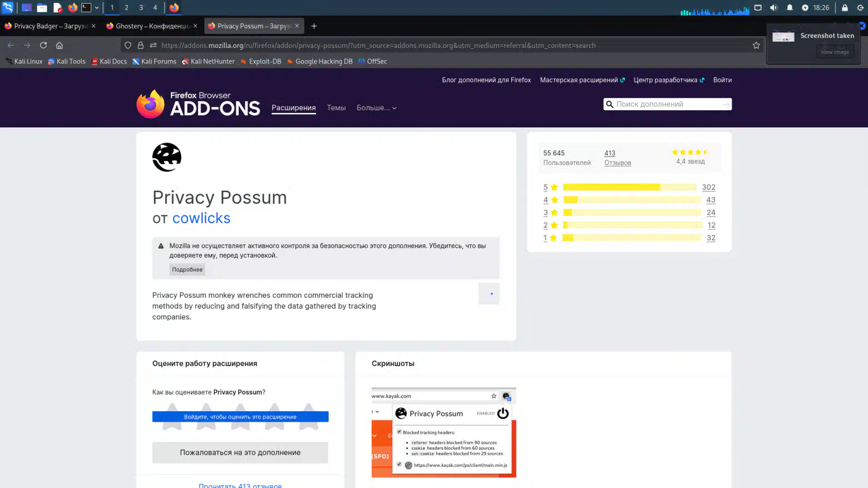This screenshot has width=868, height=488.
Task: Open the 302 five-star reviews count
Action: [708, 188]
